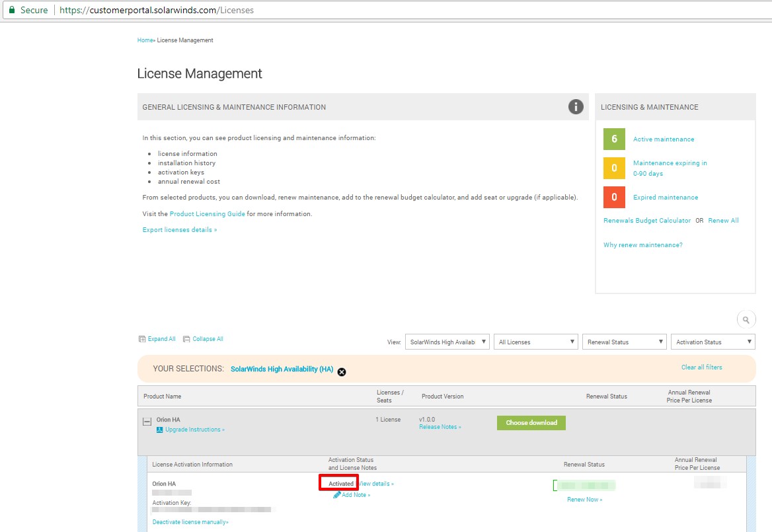This screenshot has height=532, width=772.
Task: Open the Activation Status filter dropdown
Action: tap(713, 342)
